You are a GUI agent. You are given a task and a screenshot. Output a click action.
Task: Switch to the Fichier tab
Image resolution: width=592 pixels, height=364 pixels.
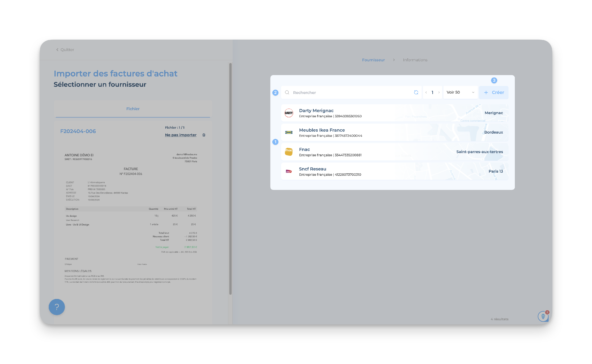tap(133, 109)
